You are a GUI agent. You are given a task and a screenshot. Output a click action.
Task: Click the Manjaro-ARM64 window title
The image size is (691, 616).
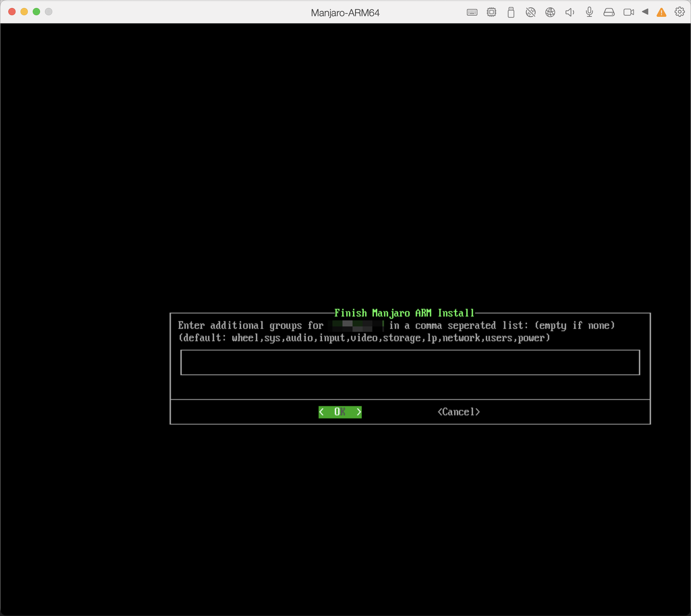click(345, 13)
